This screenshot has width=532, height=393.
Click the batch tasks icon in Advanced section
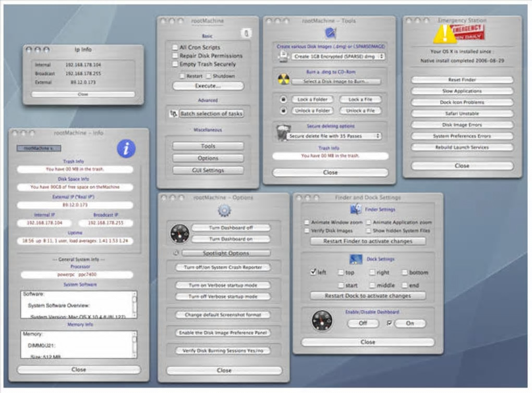pos(174,114)
